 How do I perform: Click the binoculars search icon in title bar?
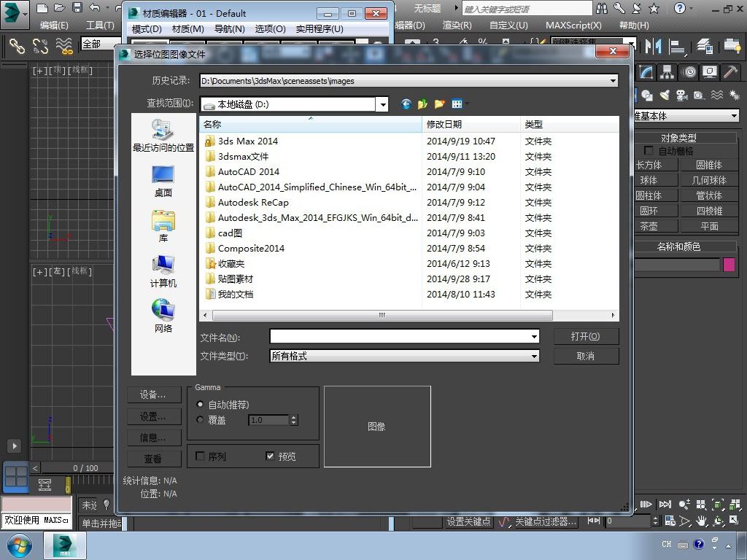(602, 8)
